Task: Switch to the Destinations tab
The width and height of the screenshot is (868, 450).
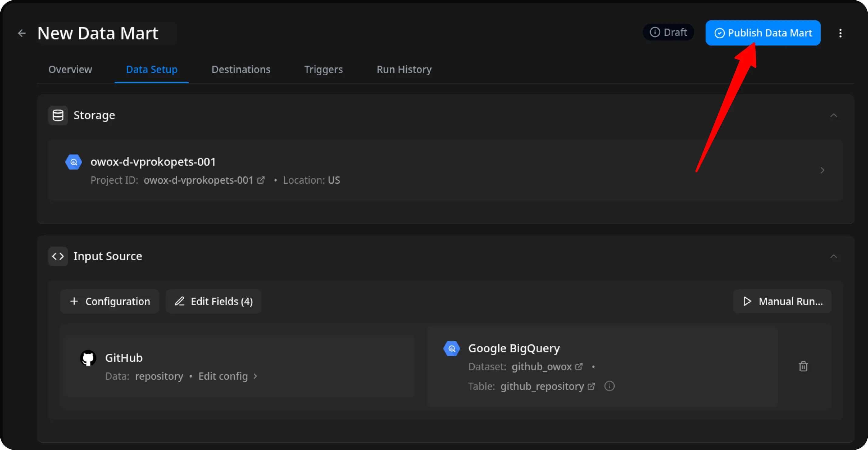Action: click(x=241, y=70)
